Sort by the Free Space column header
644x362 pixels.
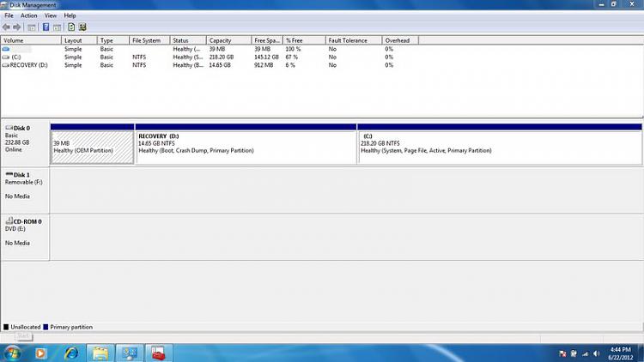click(267, 40)
